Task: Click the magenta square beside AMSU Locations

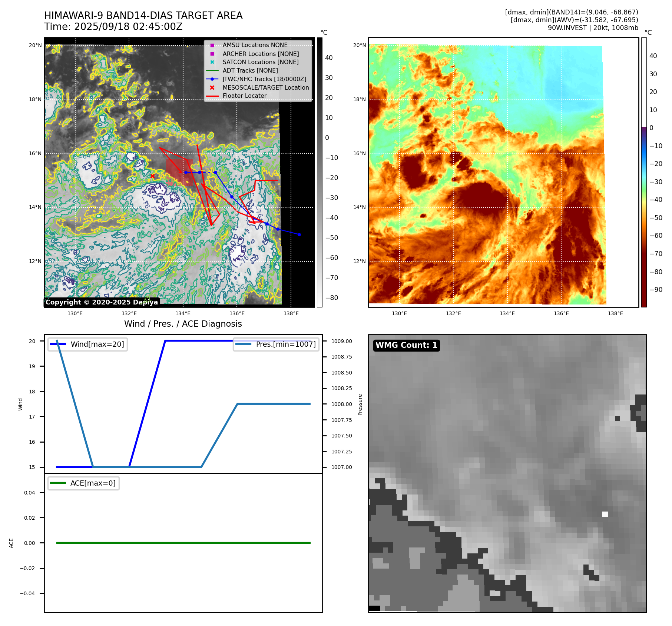Action: (212, 45)
